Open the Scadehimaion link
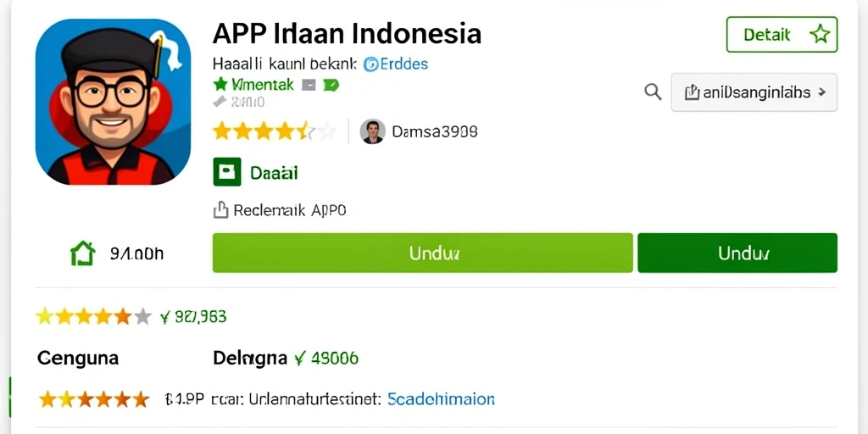 [x=441, y=398]
